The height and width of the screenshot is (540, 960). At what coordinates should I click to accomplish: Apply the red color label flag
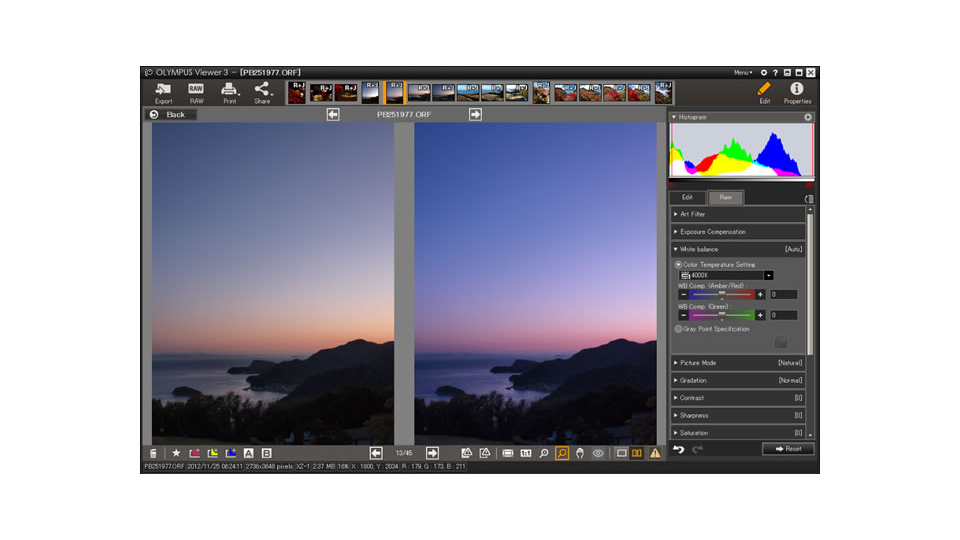[195, 453]
